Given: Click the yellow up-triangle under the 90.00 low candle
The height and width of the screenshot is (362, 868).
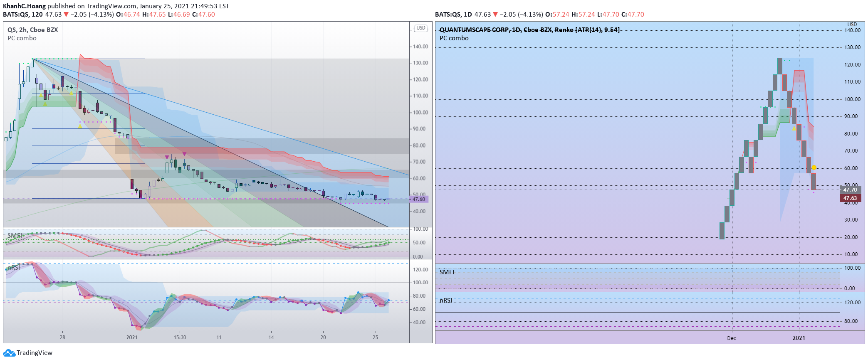Looking at the screenshot, I should pyautogui.click(x=80, y=126).
